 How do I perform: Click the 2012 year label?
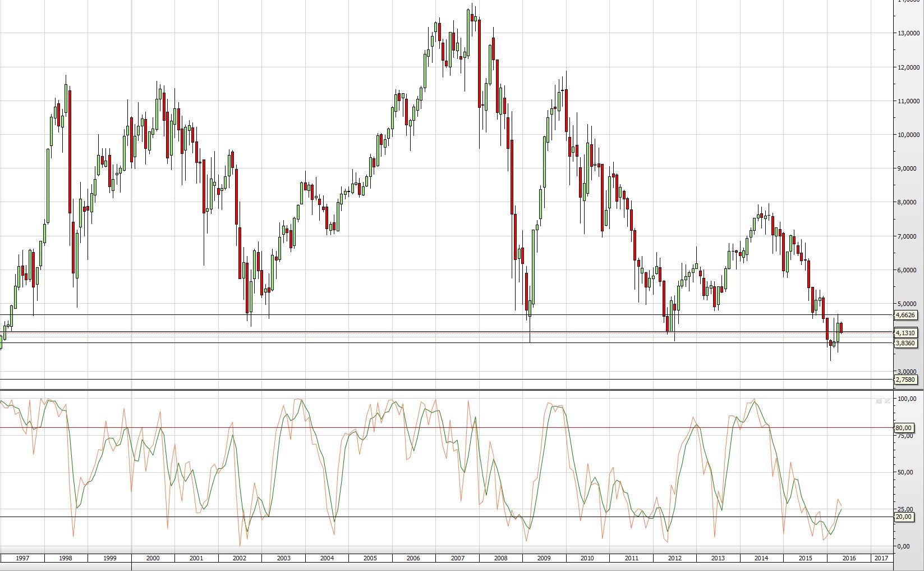coord(675,558)
